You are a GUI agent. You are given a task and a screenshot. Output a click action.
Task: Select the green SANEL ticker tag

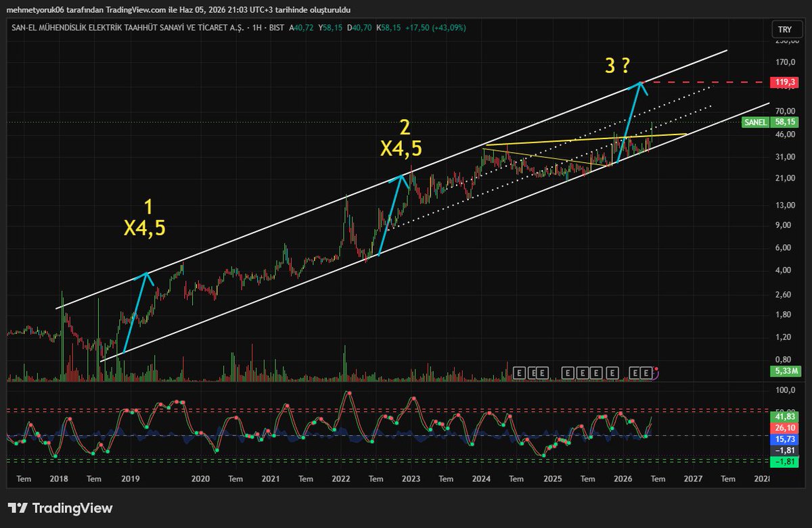755,122
